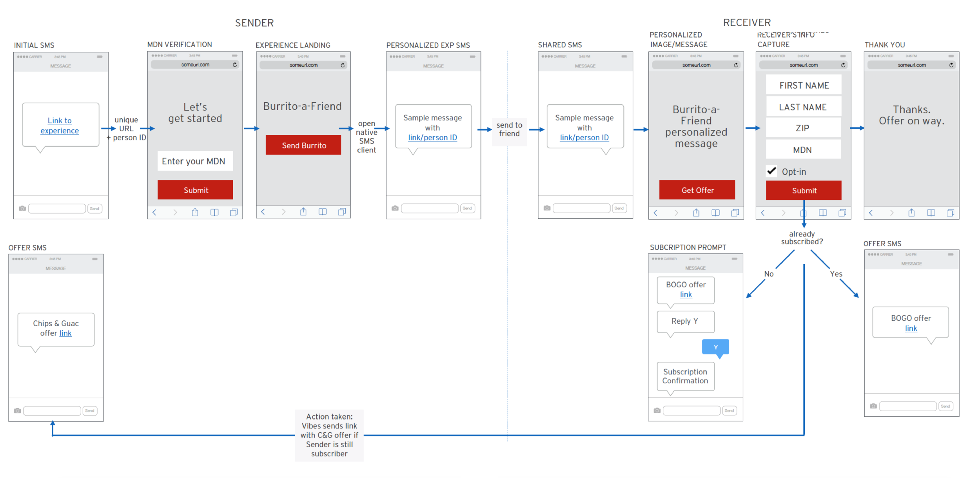This screenshot has width=980, height=483.
Task: Click forward chevron in Experience Landing toolbar
Action: pyautogui.click(x=283, y=212)
